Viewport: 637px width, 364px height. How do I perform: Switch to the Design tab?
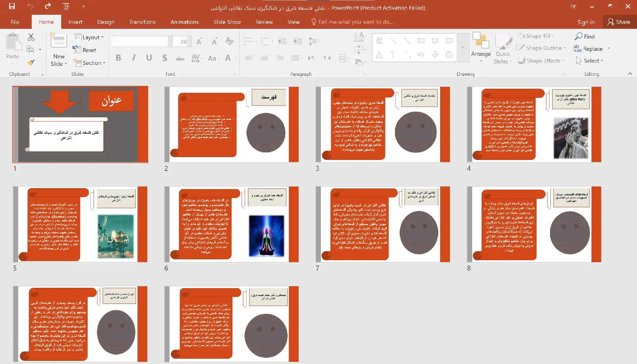pyautogui.click(x=105, y=22)
